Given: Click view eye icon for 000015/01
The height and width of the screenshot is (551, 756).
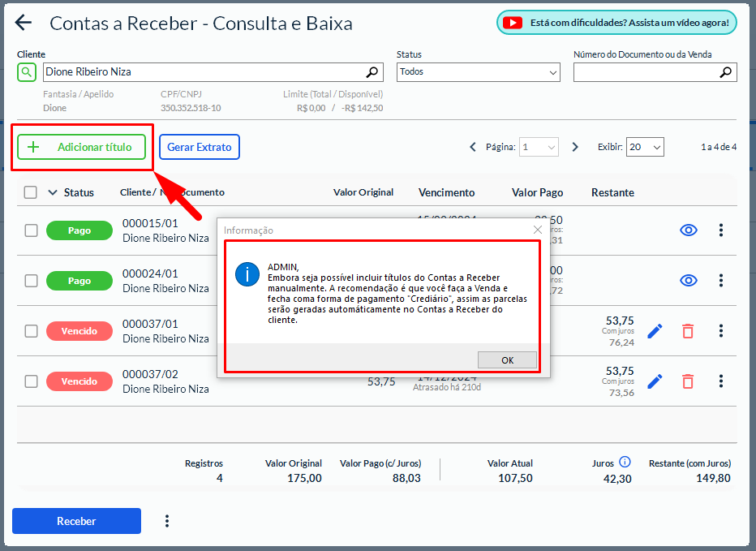Looking at the screenshot, I should [x=688, y=230].
